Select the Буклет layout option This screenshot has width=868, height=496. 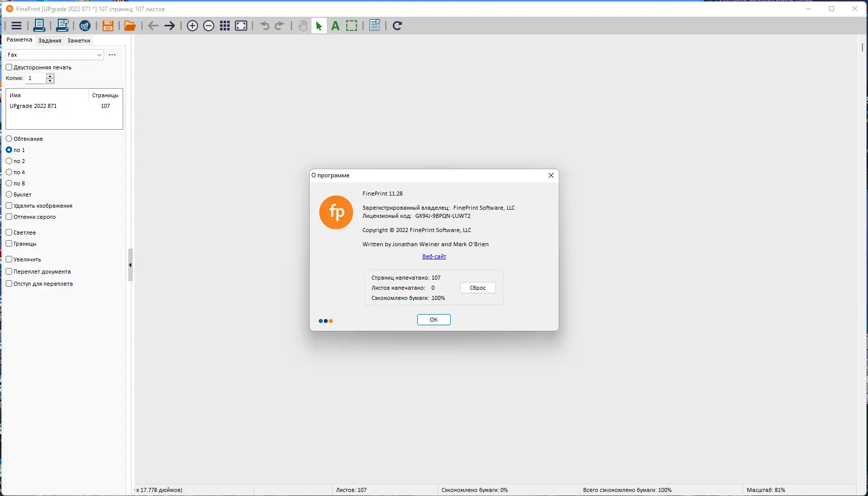(x=9, y=195)
